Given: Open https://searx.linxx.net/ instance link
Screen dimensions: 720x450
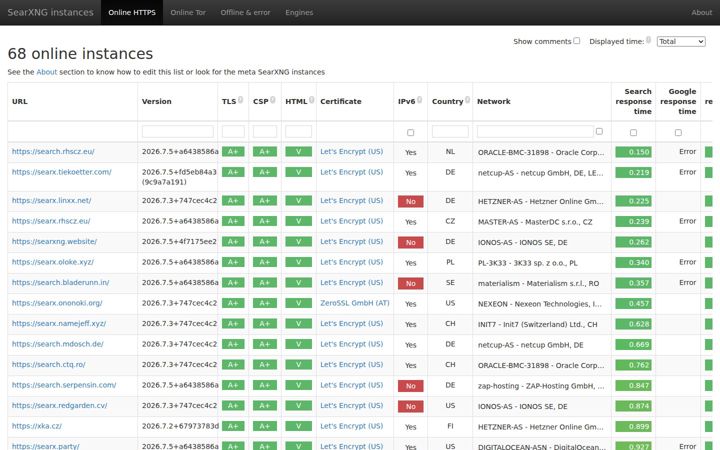Looking at the screenshot, I should click(x=51, y=201).
